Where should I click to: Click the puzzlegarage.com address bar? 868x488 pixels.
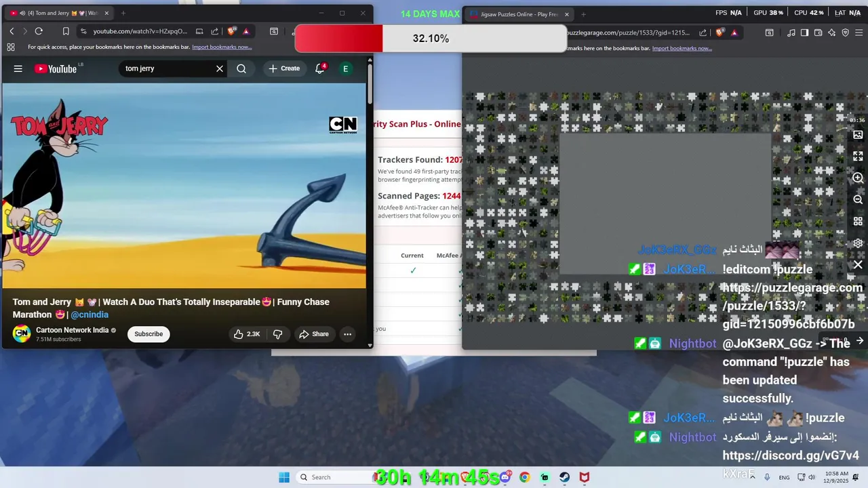tap(628, 33)
